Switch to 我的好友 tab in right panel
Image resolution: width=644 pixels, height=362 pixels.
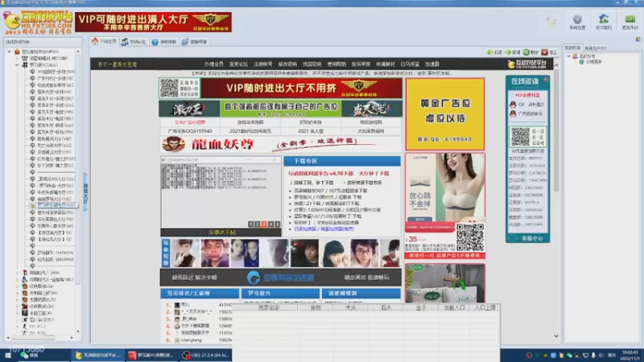572,48
